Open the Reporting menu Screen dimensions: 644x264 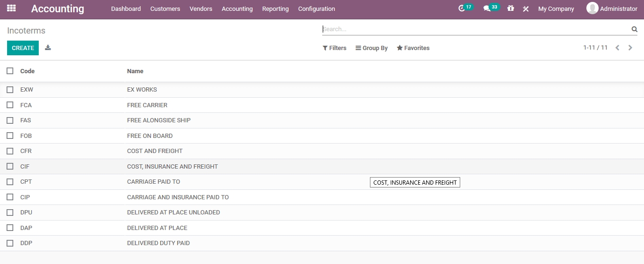275,9
